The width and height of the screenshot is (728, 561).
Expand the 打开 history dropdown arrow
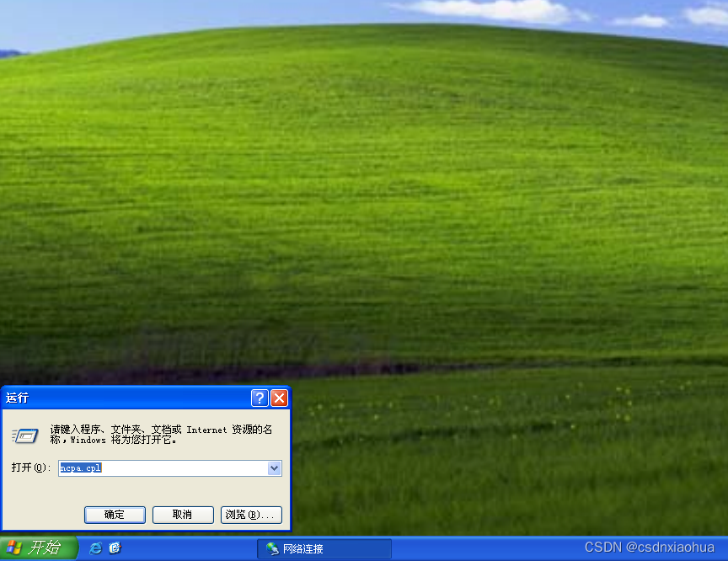click(274, 468)
